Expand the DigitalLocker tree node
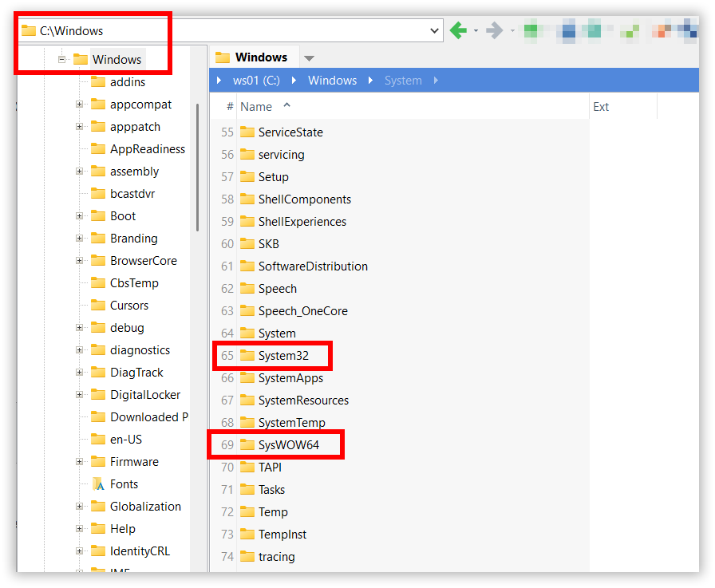715x588 pixels. click(79, 395)
